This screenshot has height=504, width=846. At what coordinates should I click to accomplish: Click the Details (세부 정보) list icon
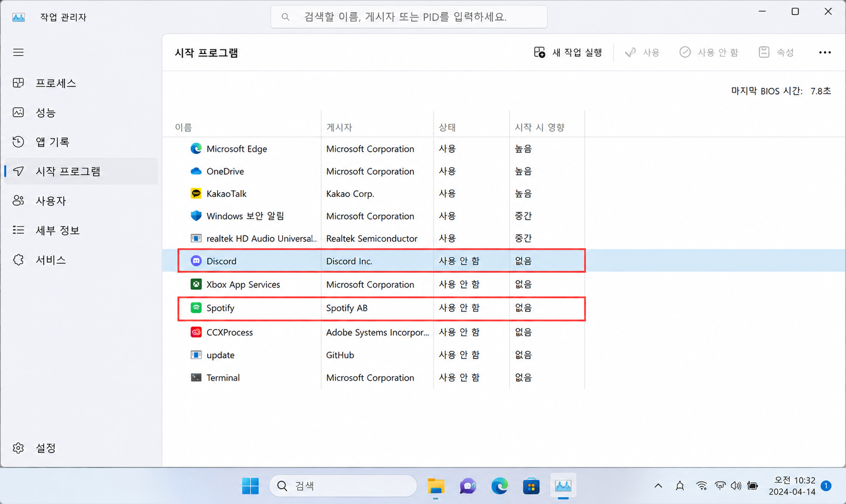(x=18, y=230)
